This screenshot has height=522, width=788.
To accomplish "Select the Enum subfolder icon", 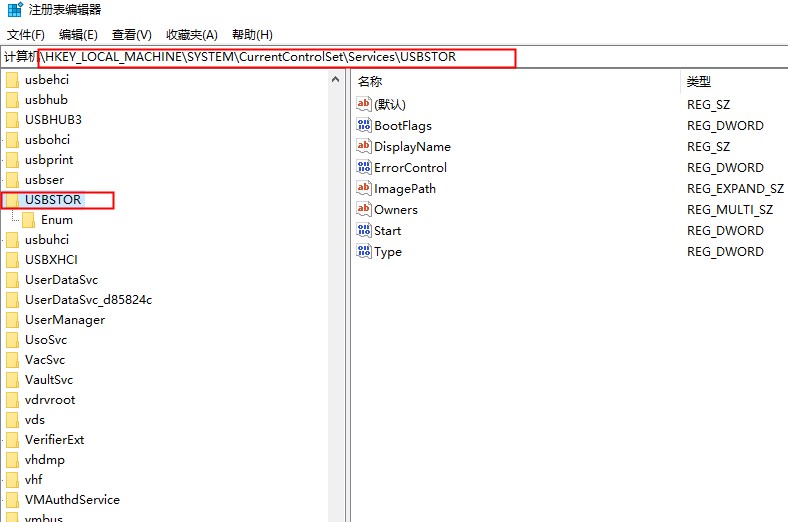I will pyautogui.click(x=29, y=220).
